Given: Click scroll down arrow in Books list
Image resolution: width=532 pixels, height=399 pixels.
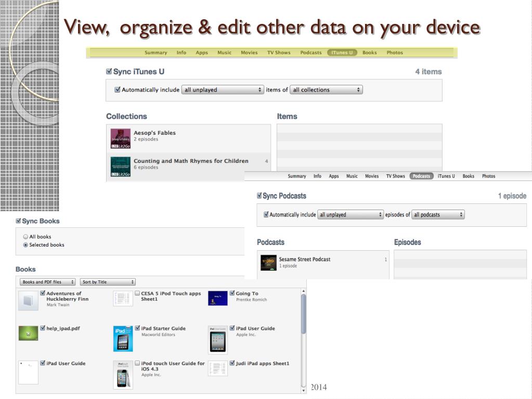Looking at the screenshot, I should click(x=303, y=391).
